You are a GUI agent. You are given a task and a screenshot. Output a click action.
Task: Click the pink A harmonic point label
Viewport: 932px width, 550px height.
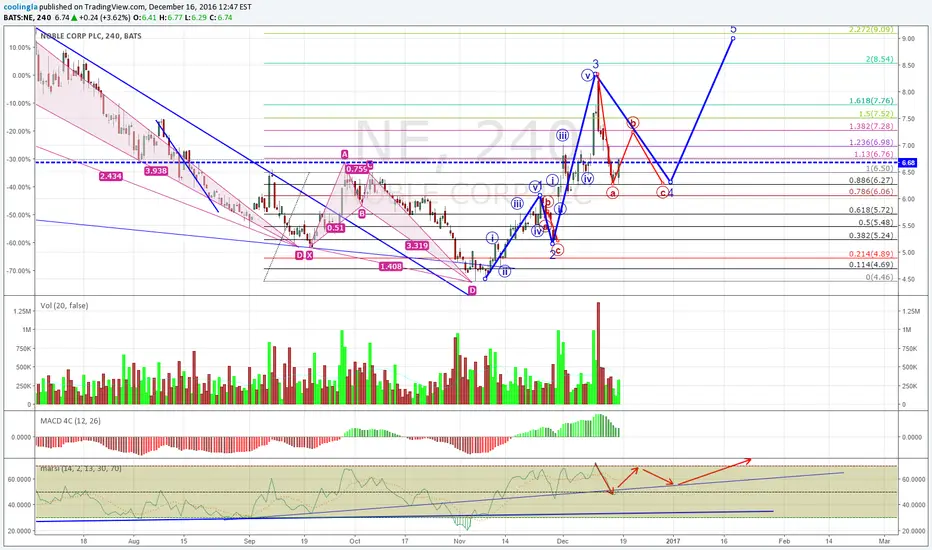coord(345,155)
